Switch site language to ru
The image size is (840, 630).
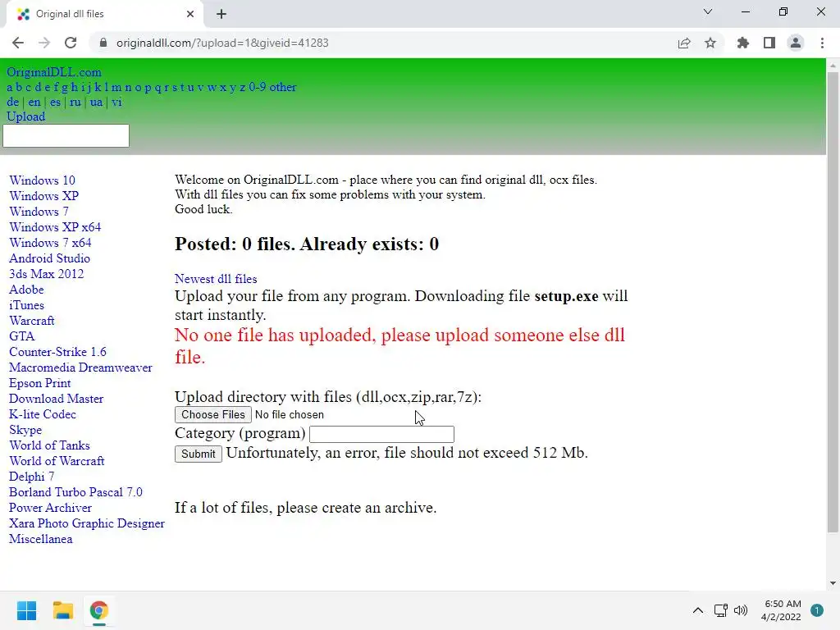click(x=75, y=102)
